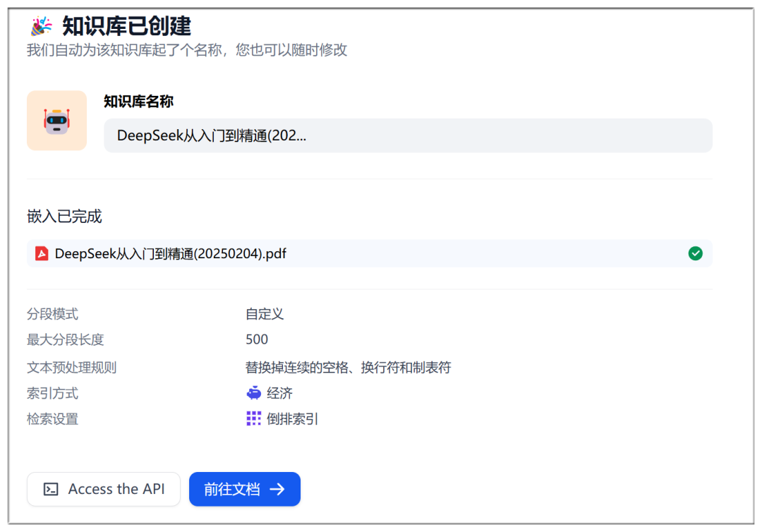The height and width of the screenshot is (532, 762).
Task: Click the 知识库已创建 heading
Action: coord(127,25)
